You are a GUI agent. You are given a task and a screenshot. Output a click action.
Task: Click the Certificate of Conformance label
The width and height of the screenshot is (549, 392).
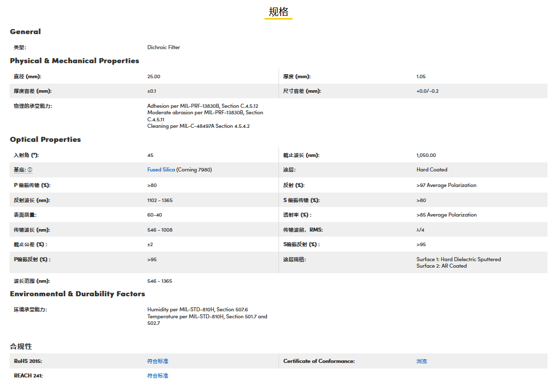(319, 361)
